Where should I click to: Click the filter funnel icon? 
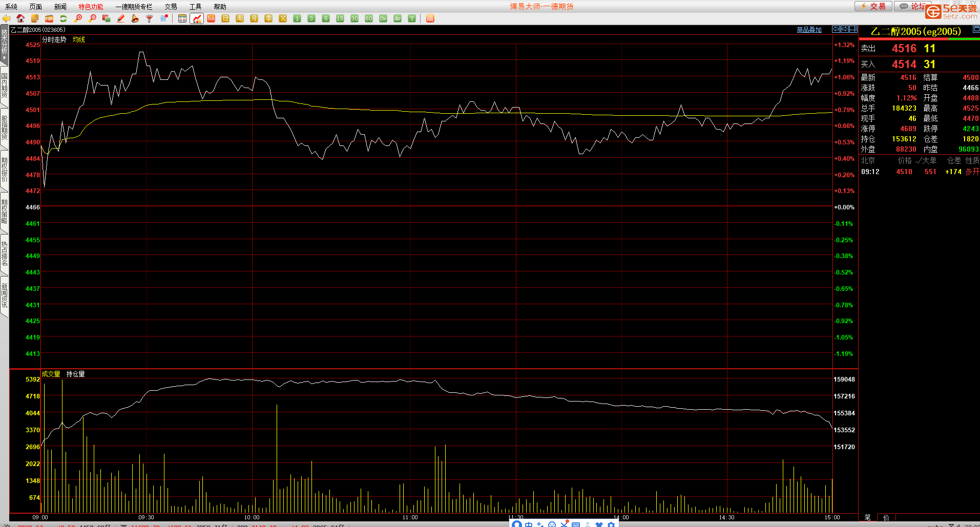(150, 18)
